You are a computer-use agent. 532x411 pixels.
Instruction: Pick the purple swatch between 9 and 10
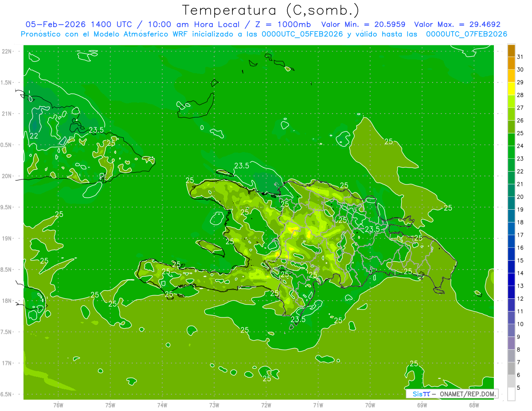[511, 330]
